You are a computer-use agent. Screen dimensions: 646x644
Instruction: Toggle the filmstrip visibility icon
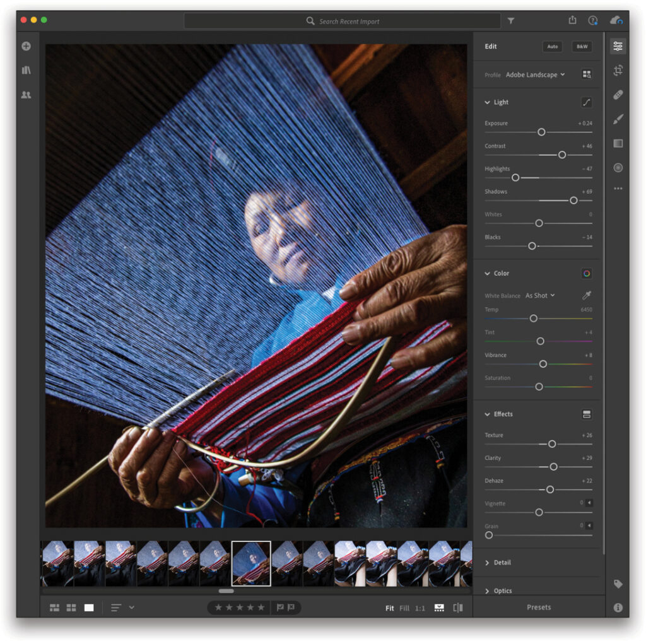(x=439, y=608)
